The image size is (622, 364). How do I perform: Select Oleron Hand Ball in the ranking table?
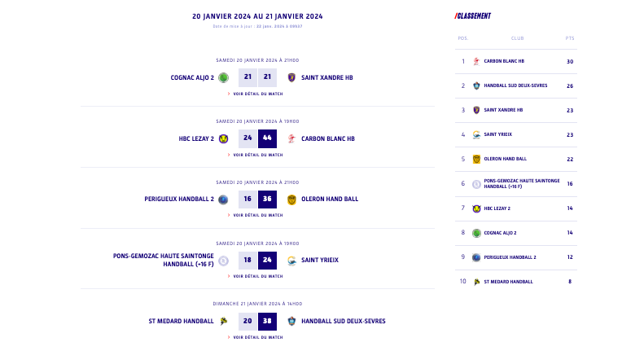coord(505,159)
